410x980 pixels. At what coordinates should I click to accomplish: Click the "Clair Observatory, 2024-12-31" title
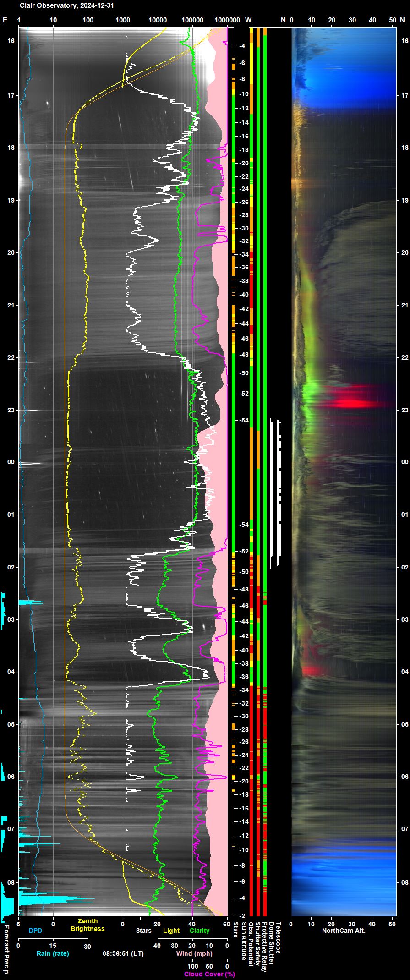click(66, 6)
